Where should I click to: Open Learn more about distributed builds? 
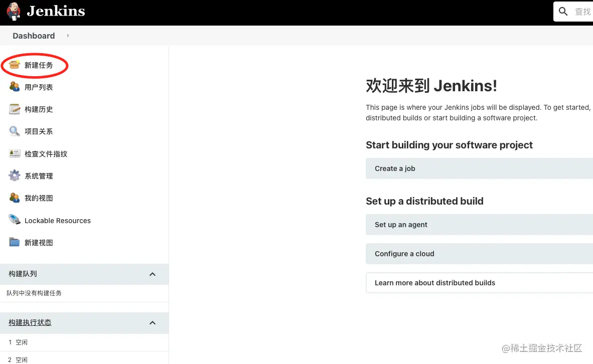pyautogui.click(x=479, y=283)
